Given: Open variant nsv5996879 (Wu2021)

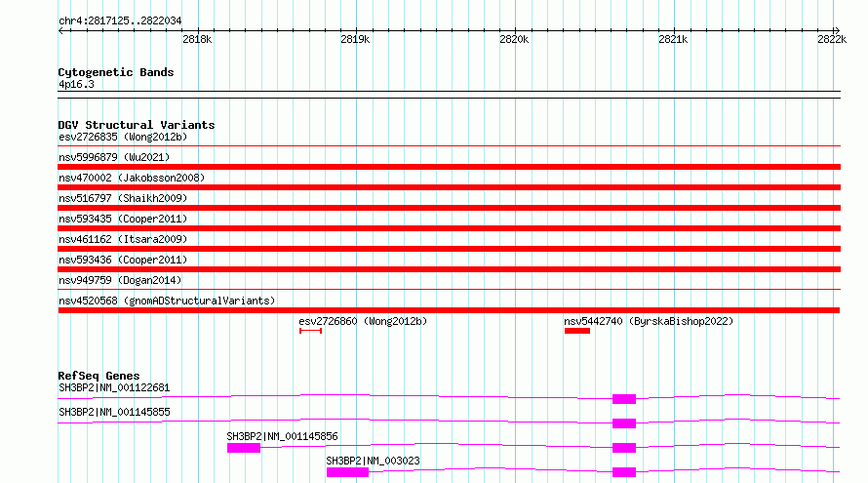Looking at the screenshot, I should point(114,157).
